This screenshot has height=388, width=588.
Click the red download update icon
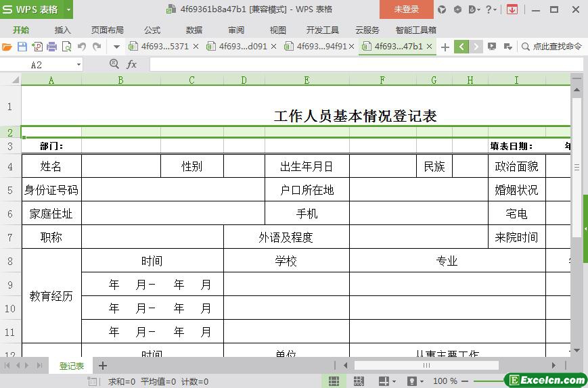click(512, 9)
